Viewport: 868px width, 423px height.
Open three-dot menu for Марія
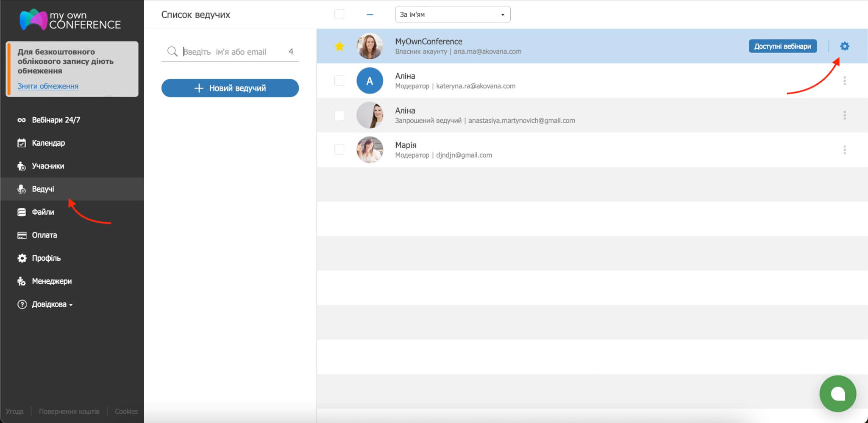coord(844,150)
